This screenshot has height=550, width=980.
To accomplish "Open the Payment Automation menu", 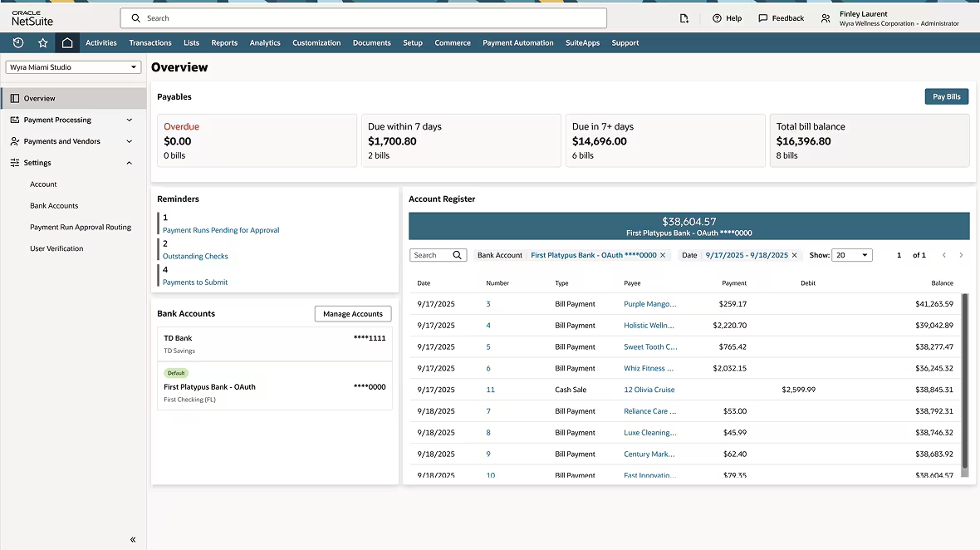I will (518, 42).
